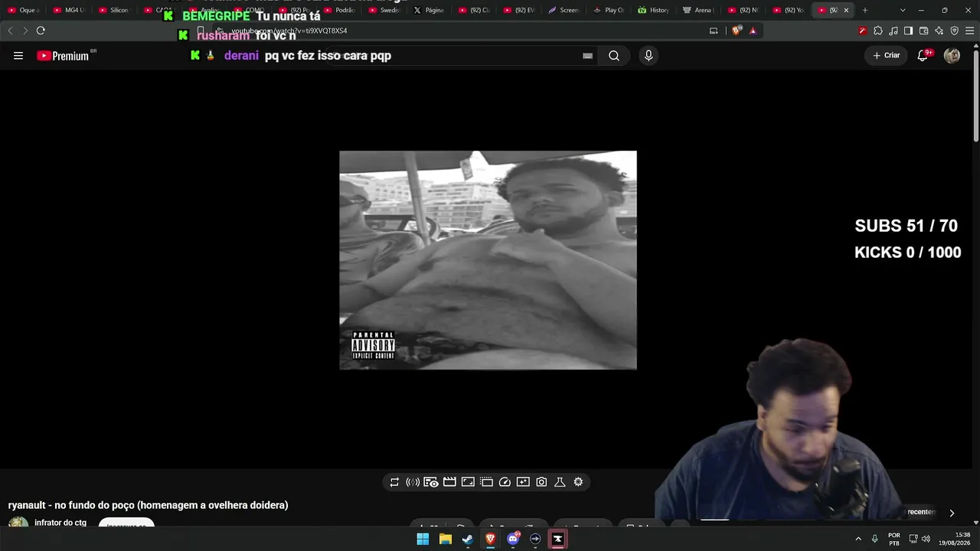The image size is (980, 551).
Task: Open the Windows Start menu
Action: click(x=423, y=539)
